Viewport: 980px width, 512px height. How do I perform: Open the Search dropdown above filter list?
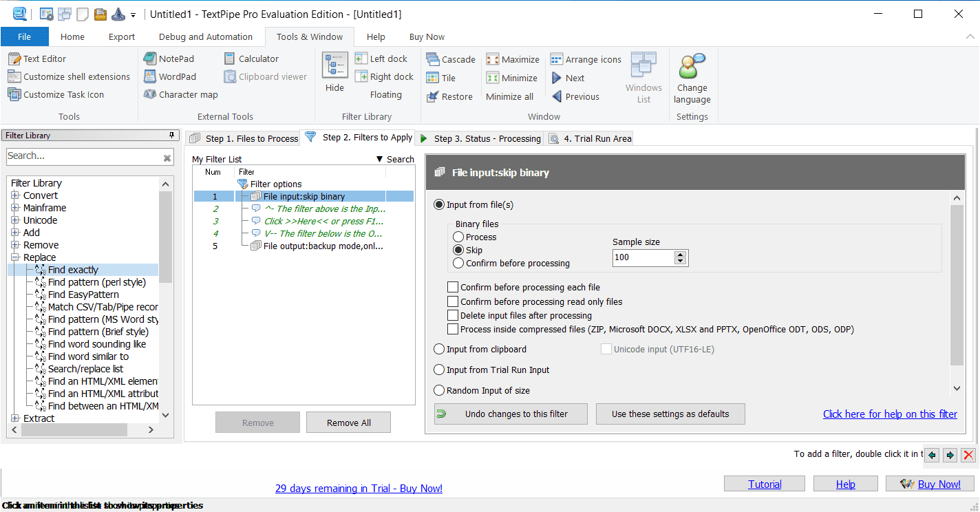click(395, 159)
